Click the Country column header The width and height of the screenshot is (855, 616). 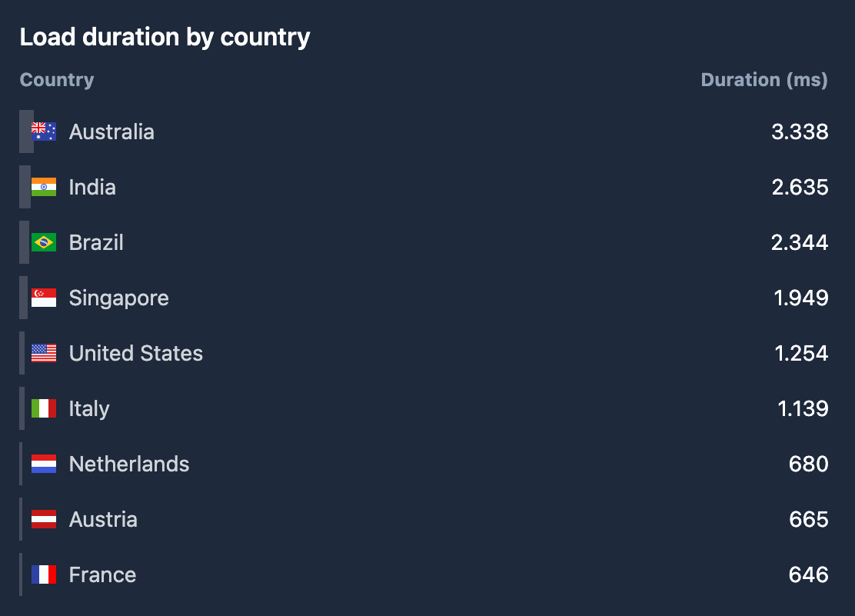click(57, 80)
